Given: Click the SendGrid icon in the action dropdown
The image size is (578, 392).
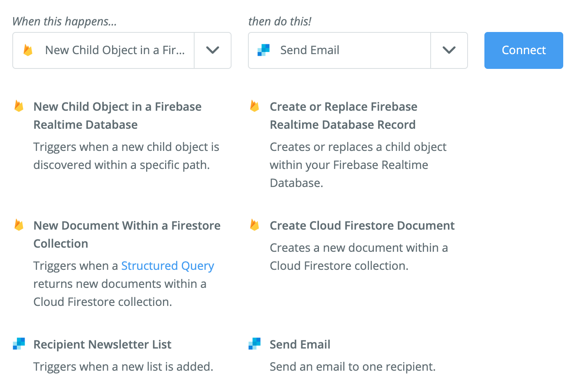Looking at the screenshot, I should point(264,50).
